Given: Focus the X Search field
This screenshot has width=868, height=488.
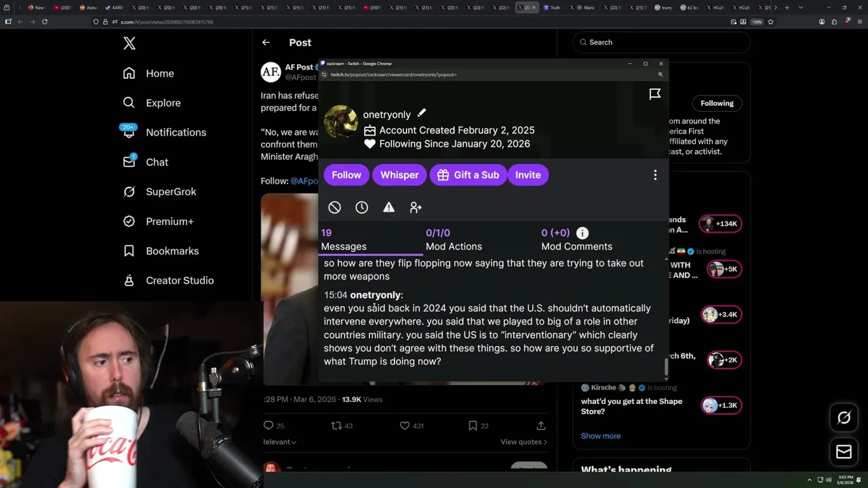Looking at the screenshot, I should (662, 42).
